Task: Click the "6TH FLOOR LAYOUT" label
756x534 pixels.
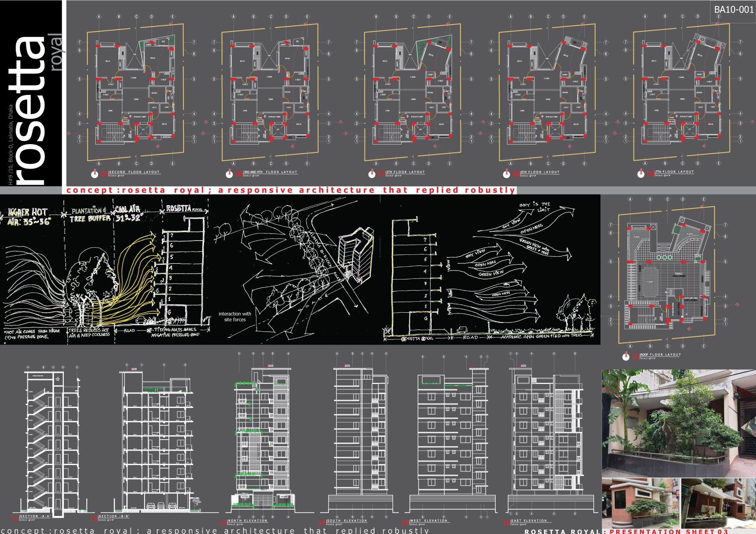Action: tap(540, 172)
